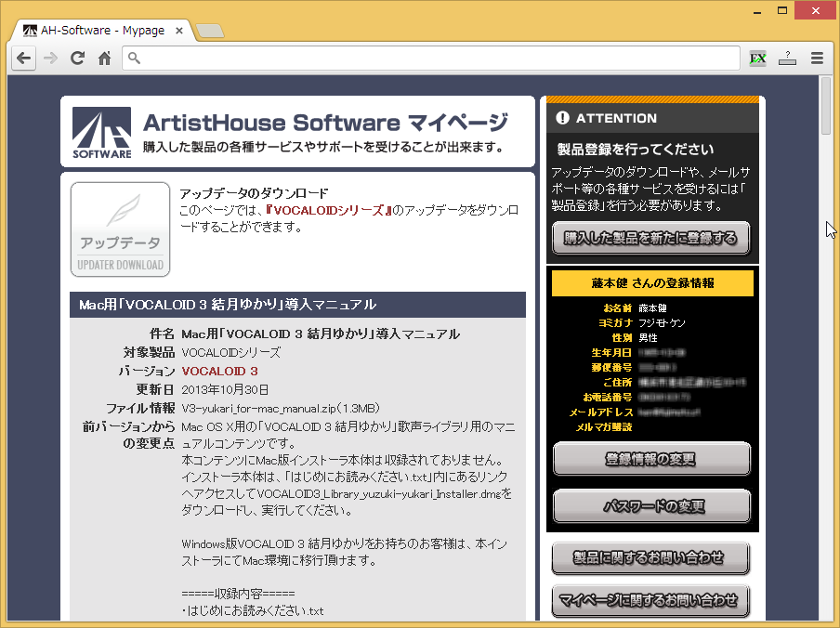Click the date 2013年10月30日
This screenshot has height=628, width=840.
coord(225,390)
